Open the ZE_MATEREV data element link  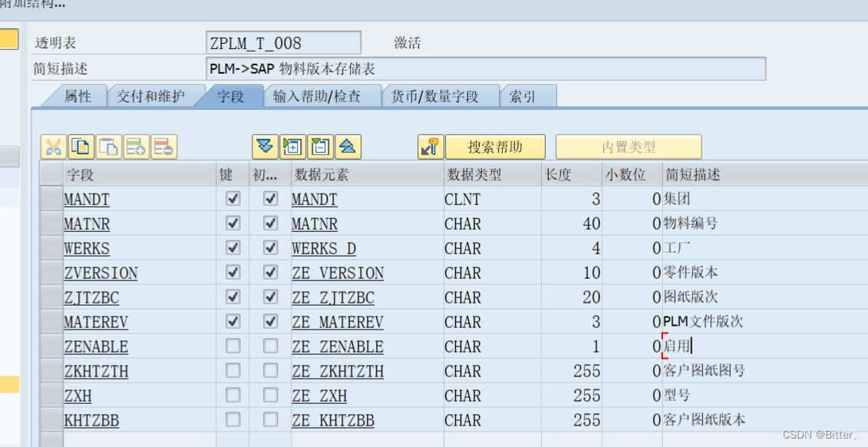337,322
